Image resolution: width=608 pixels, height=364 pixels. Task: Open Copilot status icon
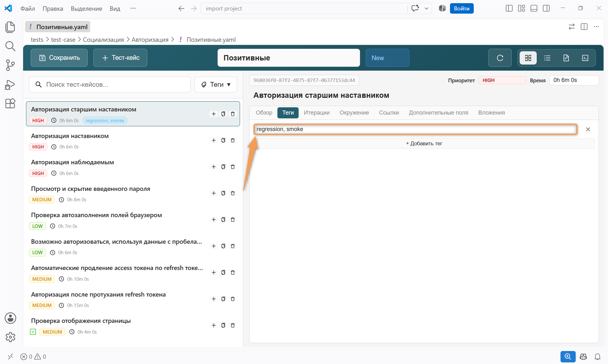583,357
